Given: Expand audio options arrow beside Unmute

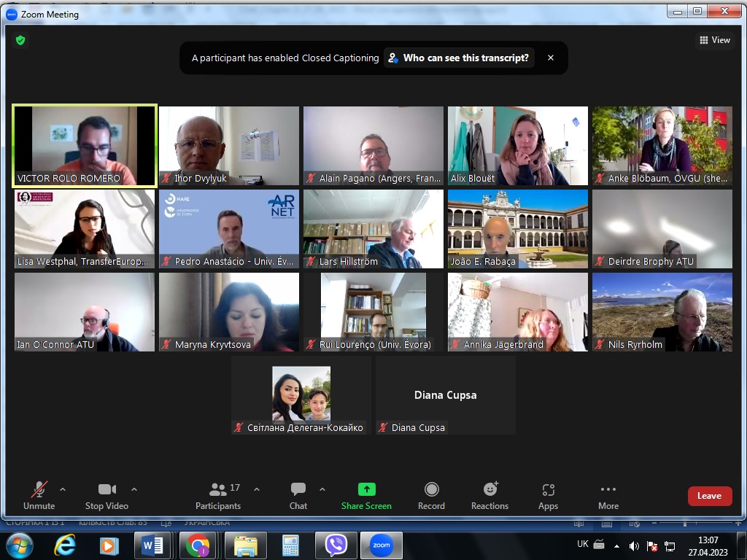Looking at the screenshot, I should click(x=62, y=489).
